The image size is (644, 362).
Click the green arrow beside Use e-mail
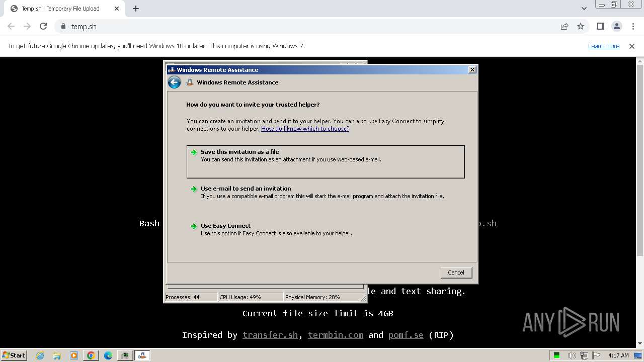tap(194, 189)
